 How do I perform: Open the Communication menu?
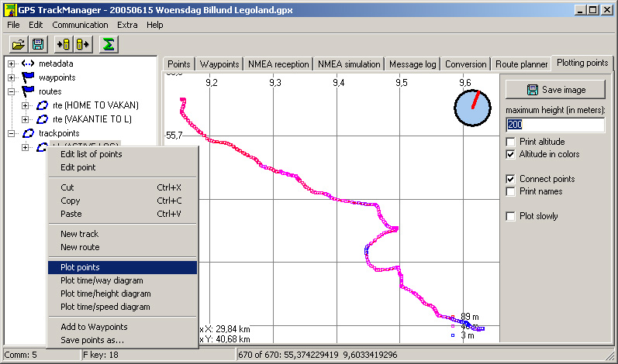(80, 25)
